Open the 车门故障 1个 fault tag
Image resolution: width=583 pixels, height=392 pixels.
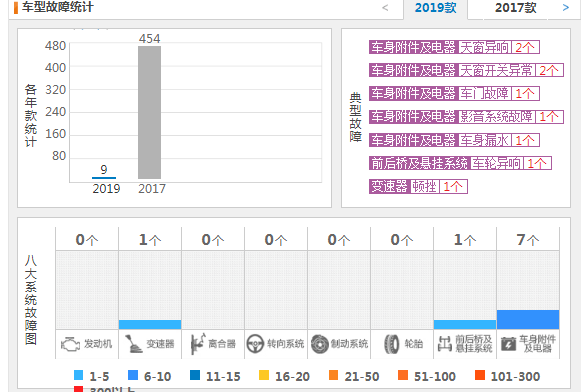click(x=454, y=94)
